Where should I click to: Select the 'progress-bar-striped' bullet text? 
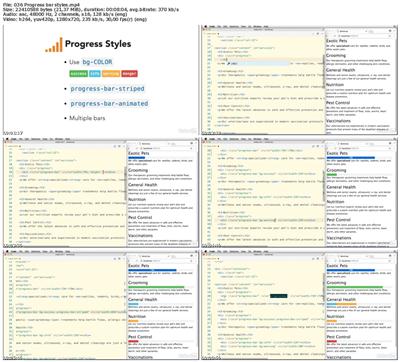(107, 89)
